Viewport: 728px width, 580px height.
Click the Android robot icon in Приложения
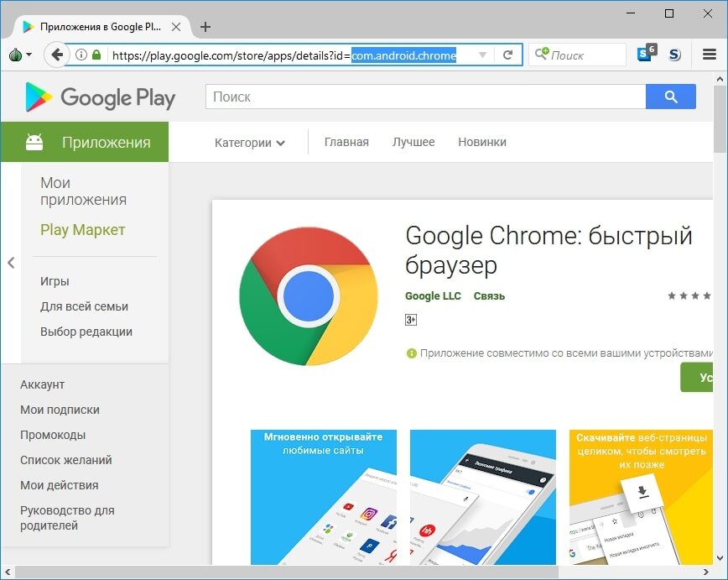click(x=34, y=142)
